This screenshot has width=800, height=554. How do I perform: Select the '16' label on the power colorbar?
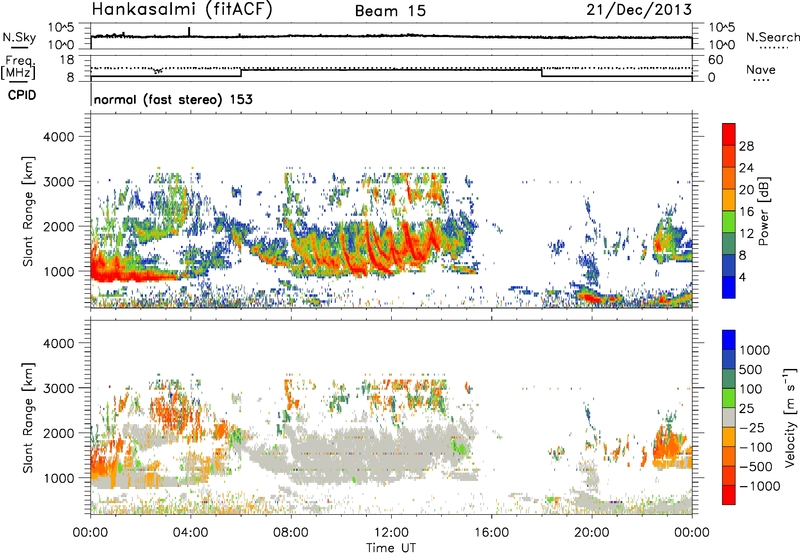click(746, 212)
